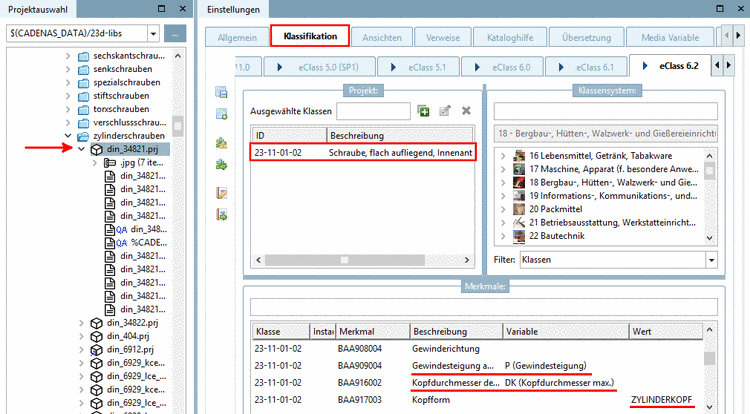
Task: Expand the senkschrauben folder
Action: click(x=68, y=69)
